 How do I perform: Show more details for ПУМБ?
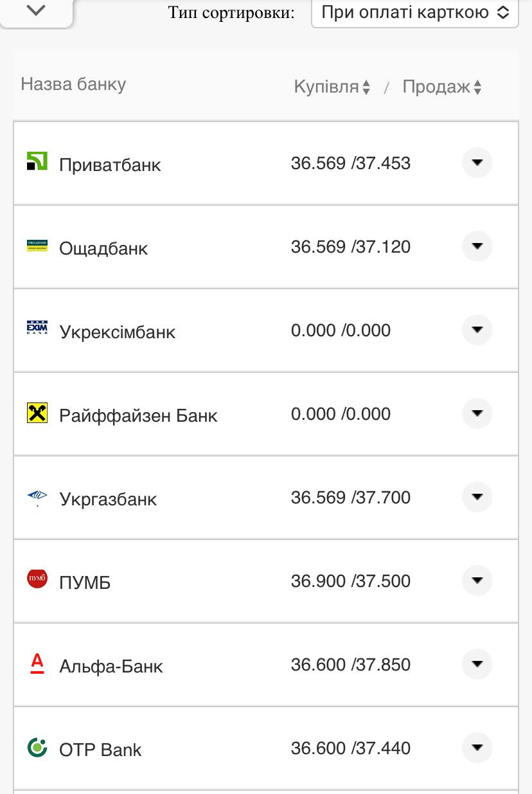pos(477,581)
